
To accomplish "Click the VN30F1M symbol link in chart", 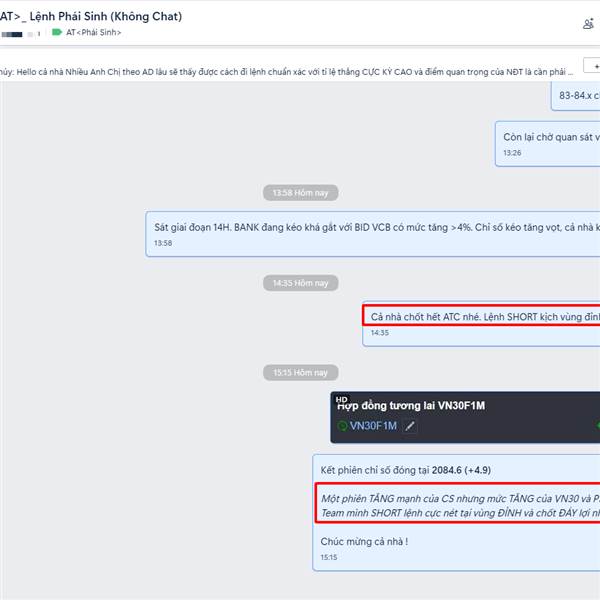I will pos(373,426).
